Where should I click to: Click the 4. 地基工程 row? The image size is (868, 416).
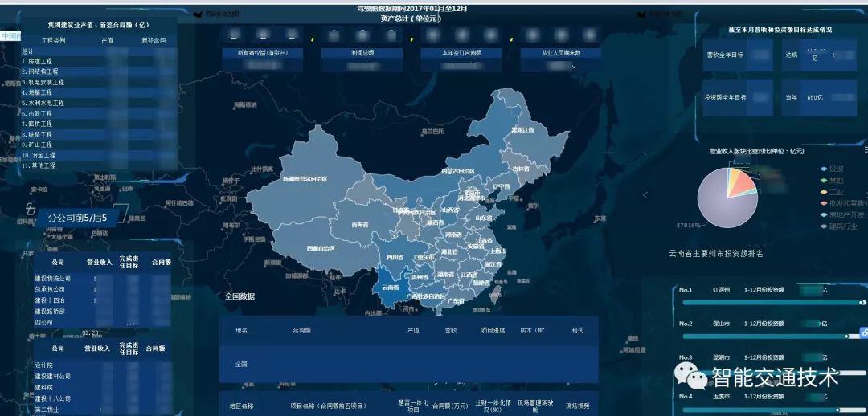(x=100, y=93)
